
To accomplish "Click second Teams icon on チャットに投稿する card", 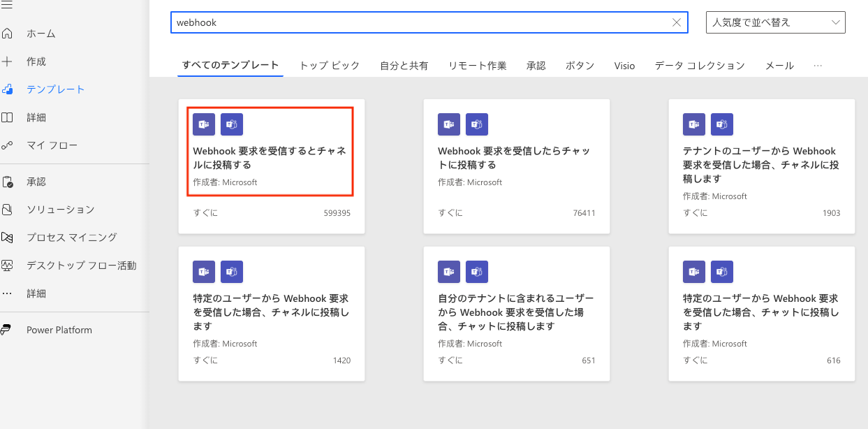I will pyautogui.click(x=477, y=124).
